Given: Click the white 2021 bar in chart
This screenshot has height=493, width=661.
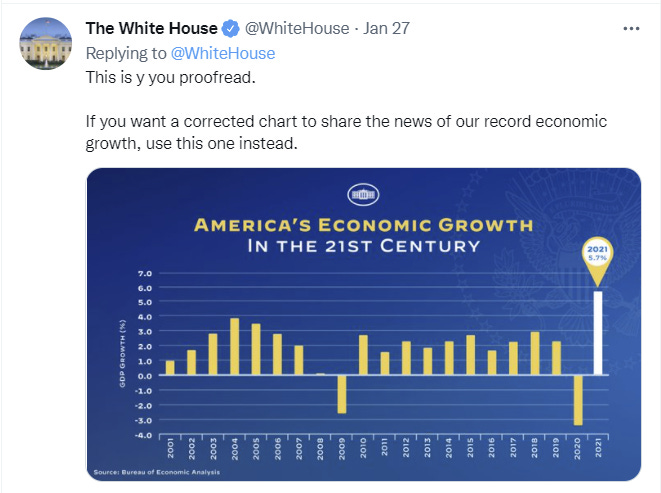Looking at the screenshot, I should [597, 333].
